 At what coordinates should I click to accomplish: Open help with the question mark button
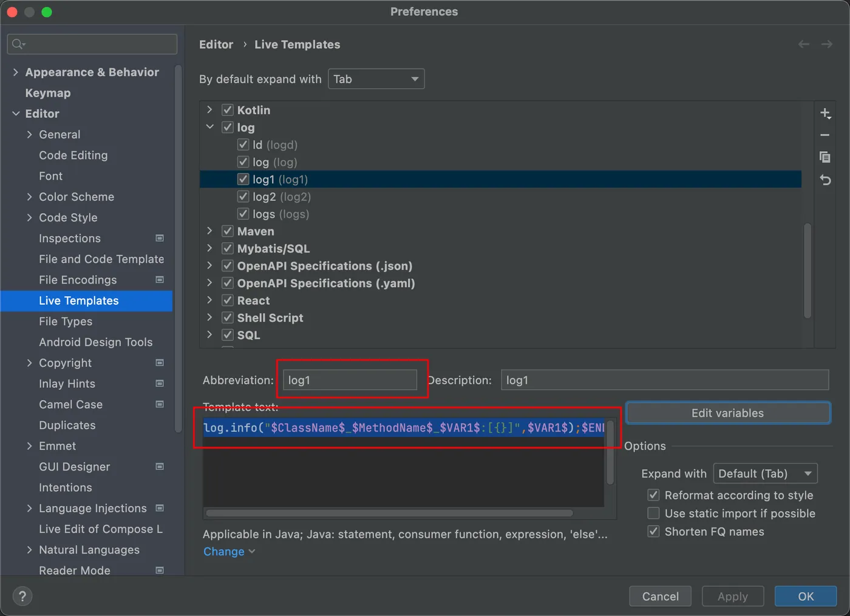click(x=22, y=596)
